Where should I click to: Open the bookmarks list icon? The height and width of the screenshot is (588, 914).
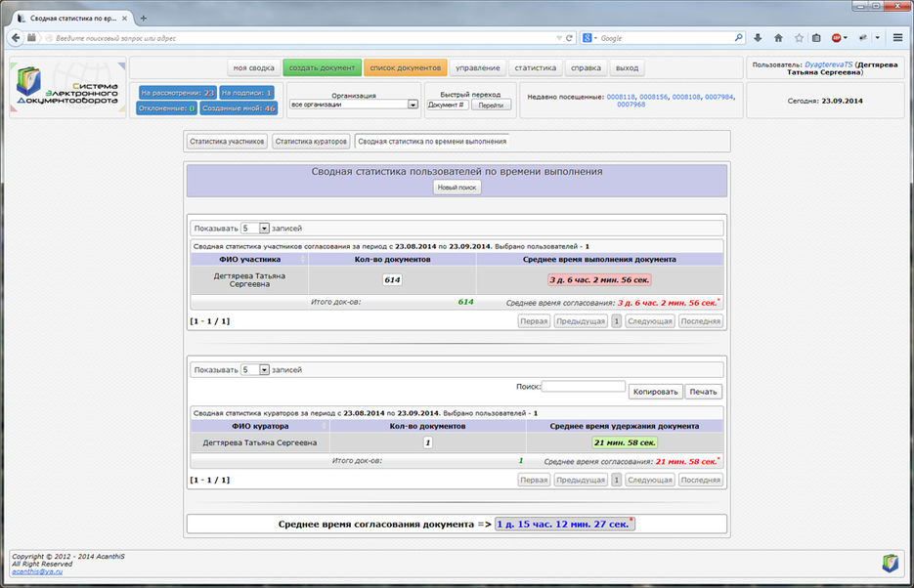point(816,38)
